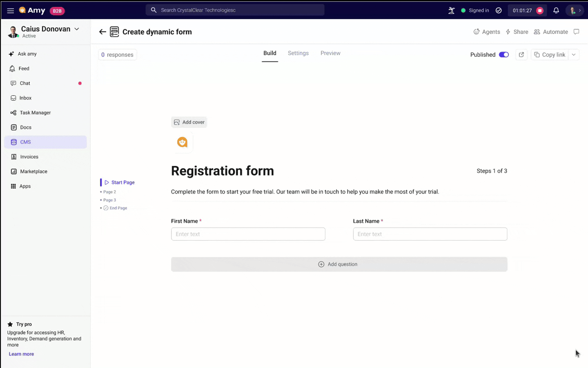The height and width of the screenshot is (368, 588).
Task: Click the First Name input field
Action: click(248, 234)
